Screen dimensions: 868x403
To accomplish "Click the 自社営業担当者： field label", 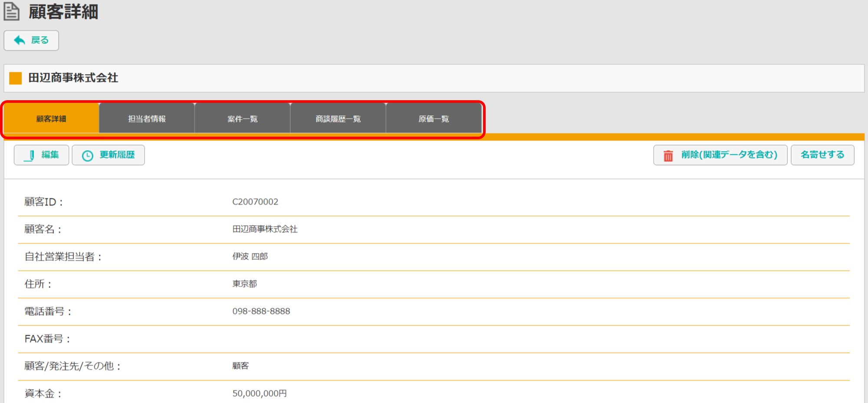I will click(x=63, y=257).
